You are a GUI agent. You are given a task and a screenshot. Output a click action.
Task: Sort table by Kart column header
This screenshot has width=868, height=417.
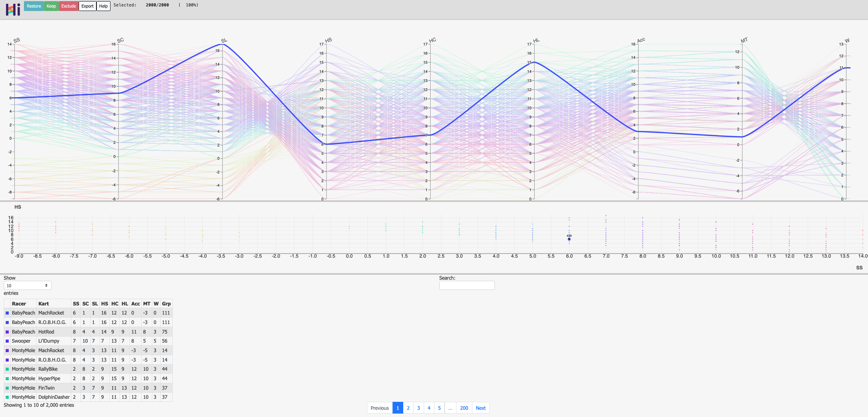(x=44, y=304)
